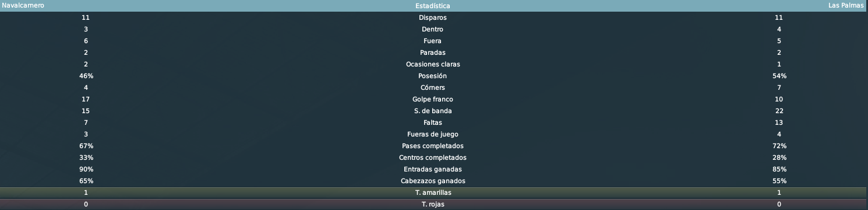Click the Posesión statistic label
This screenshot has height=210, width=868.
point(432,76)
